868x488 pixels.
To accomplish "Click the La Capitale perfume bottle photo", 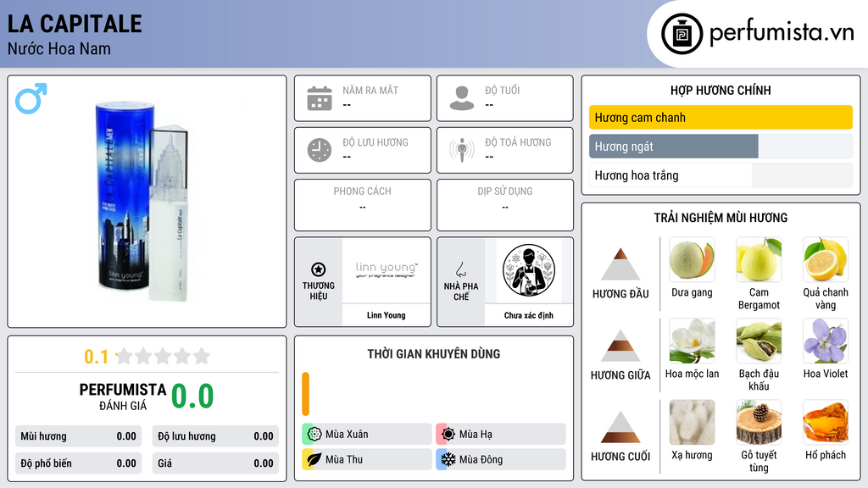I will click(145, 202).
